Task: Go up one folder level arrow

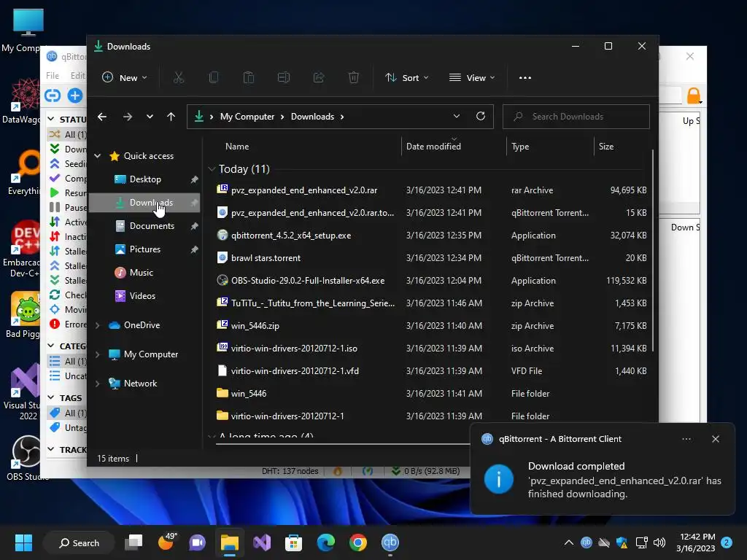Action: [171, 117]
